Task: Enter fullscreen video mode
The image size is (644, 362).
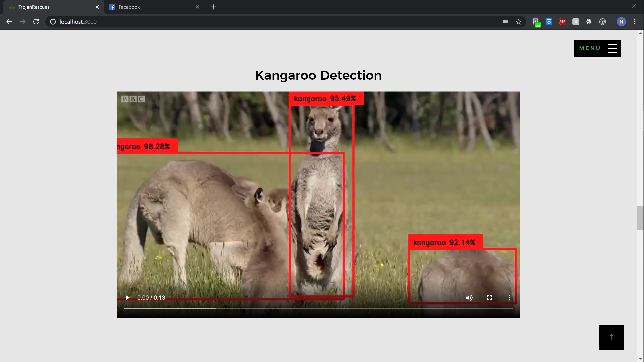Action: click(x=489, y=297)
